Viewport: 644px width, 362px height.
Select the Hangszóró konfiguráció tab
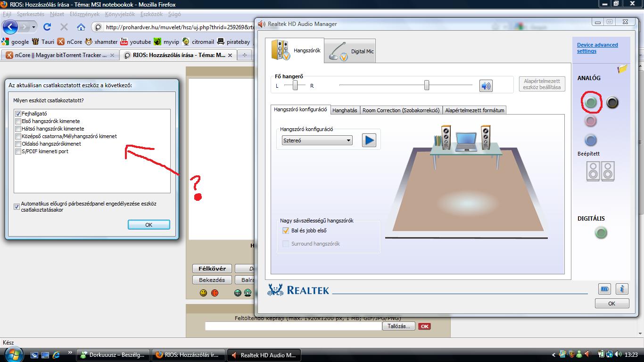click(x=300, y=109)
